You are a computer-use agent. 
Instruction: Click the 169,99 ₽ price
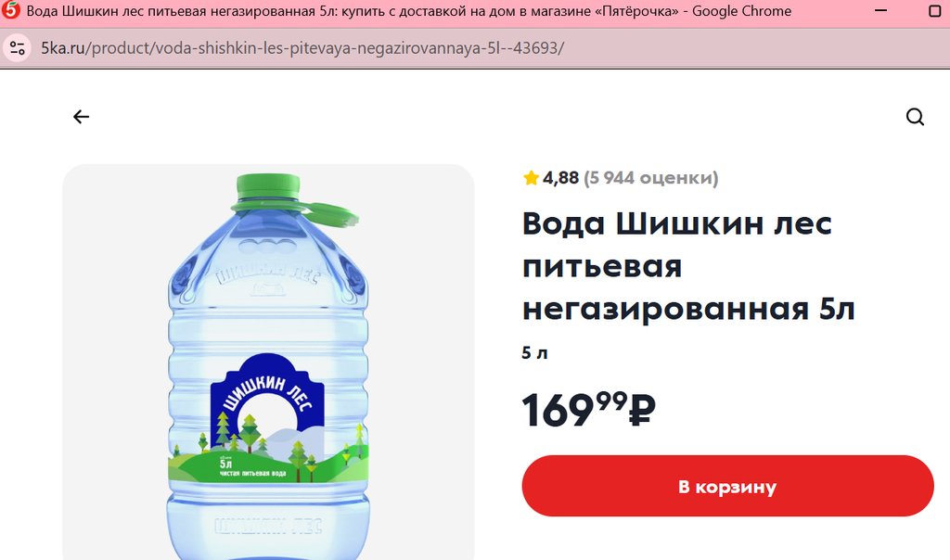tap(589, 410)
